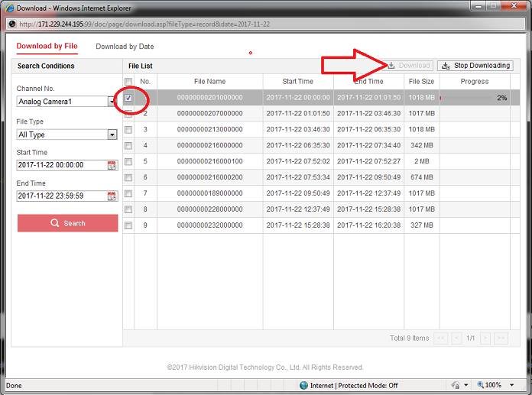The image size is (532, 395).
Task: Click the End Time calendar icon
Action: pos(112,196)
